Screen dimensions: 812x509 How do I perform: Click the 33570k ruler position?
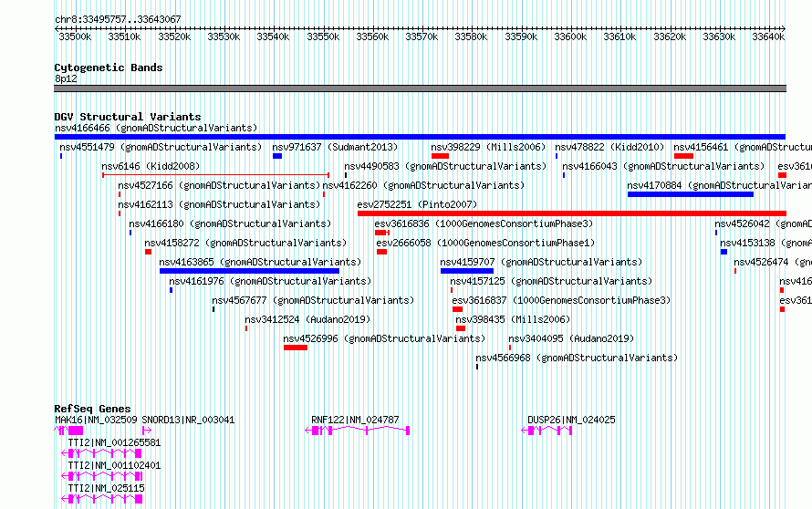422,36
